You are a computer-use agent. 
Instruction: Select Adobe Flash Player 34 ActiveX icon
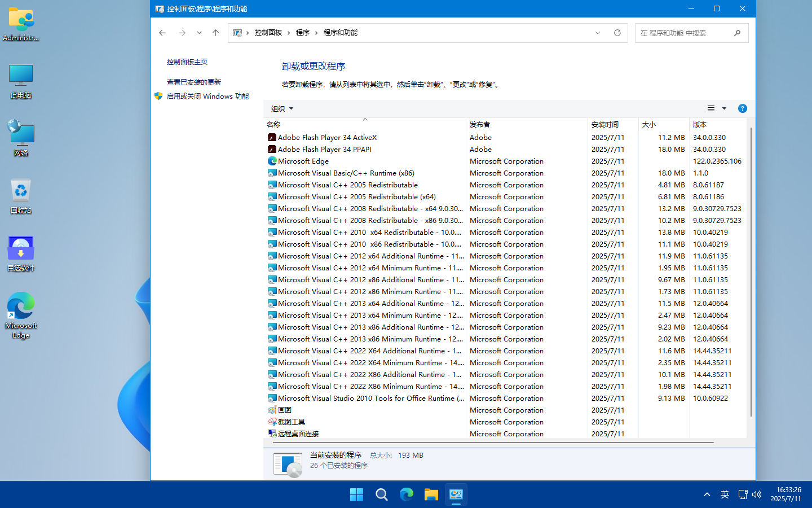pyautogui.click(x=272, y=137)
